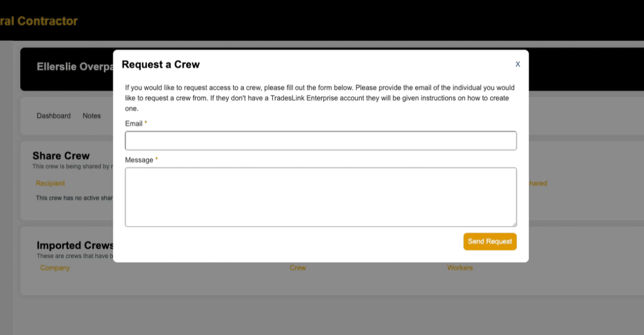Close the Request a Crew dialog
Image resolution: width=644 pixels, height=335 pixels.
coord(518,64)
